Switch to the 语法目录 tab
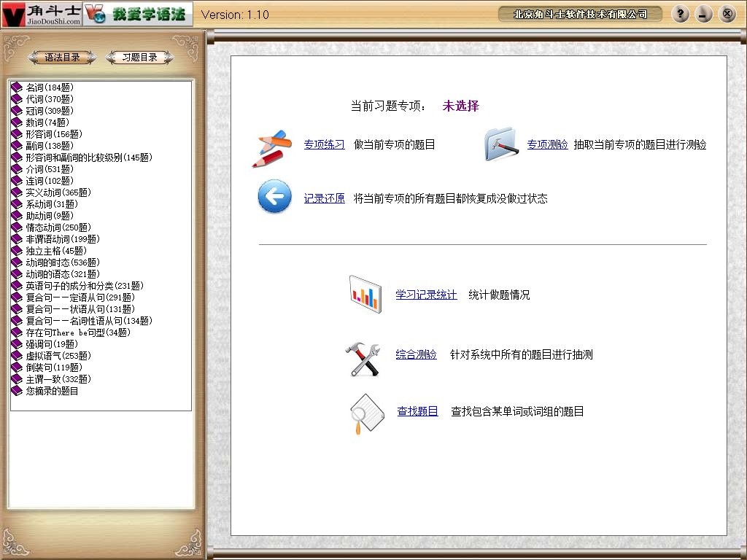Screen dimensions: 747x560 pyautogui.click(x=62, y=57)
